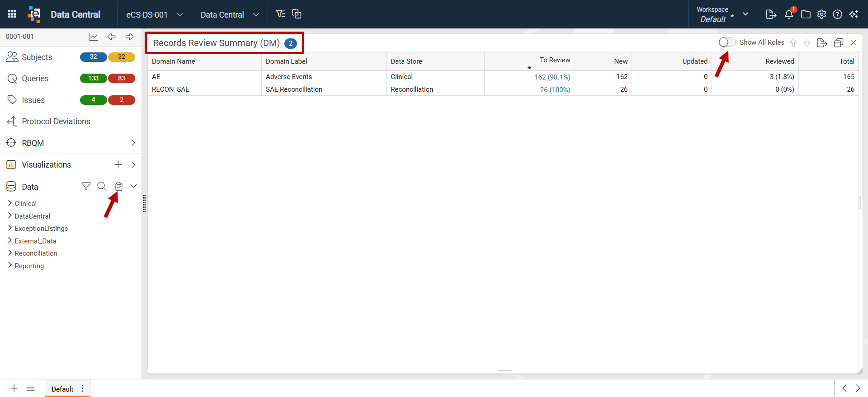Viewport: 868px width, 397px height.
Task: Open the app launcher grid icon
Action: pyautogui.click(x=12, y=14)
